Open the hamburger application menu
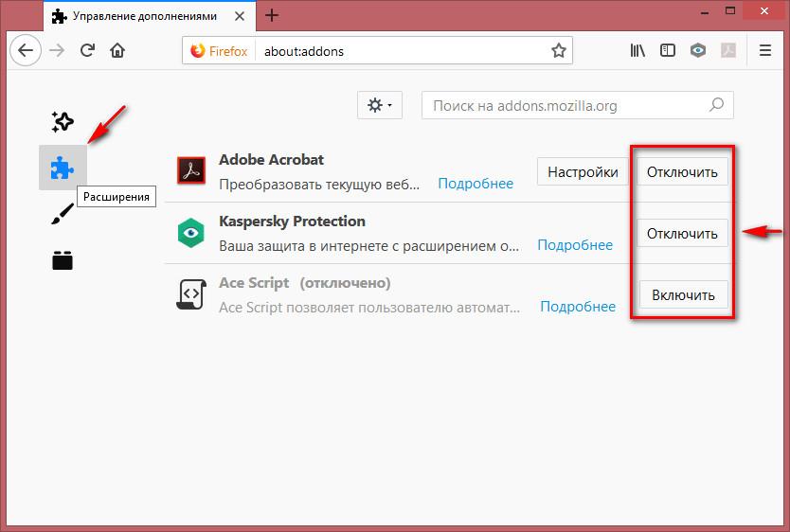The height and width of the screenshot is (532, 790). 765,50
